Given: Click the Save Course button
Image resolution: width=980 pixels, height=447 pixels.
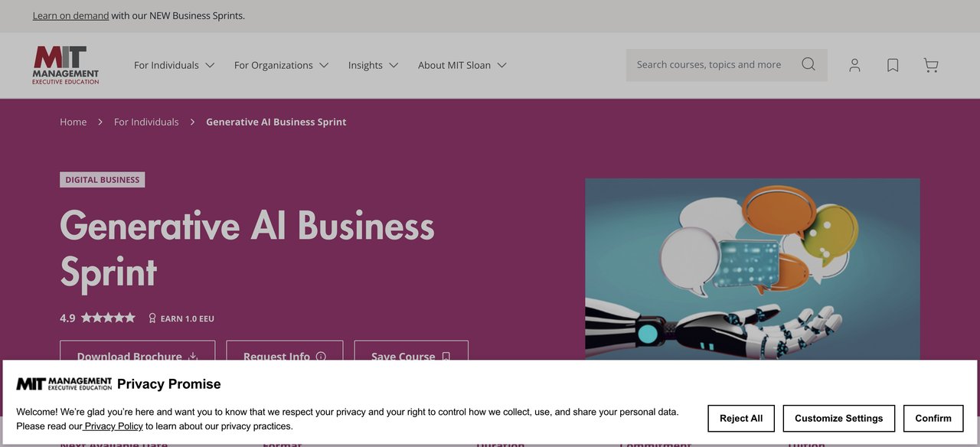Looking at the screenshot, I should coord(411,351).
